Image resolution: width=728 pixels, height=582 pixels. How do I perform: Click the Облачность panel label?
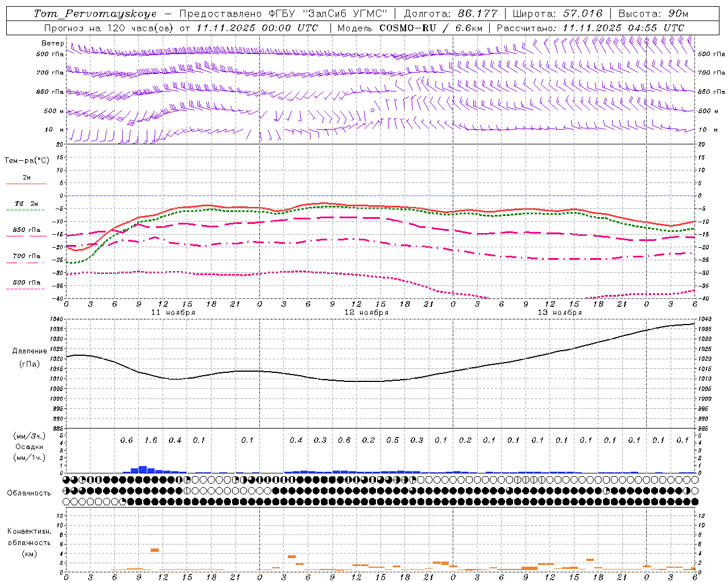[29, 493]
